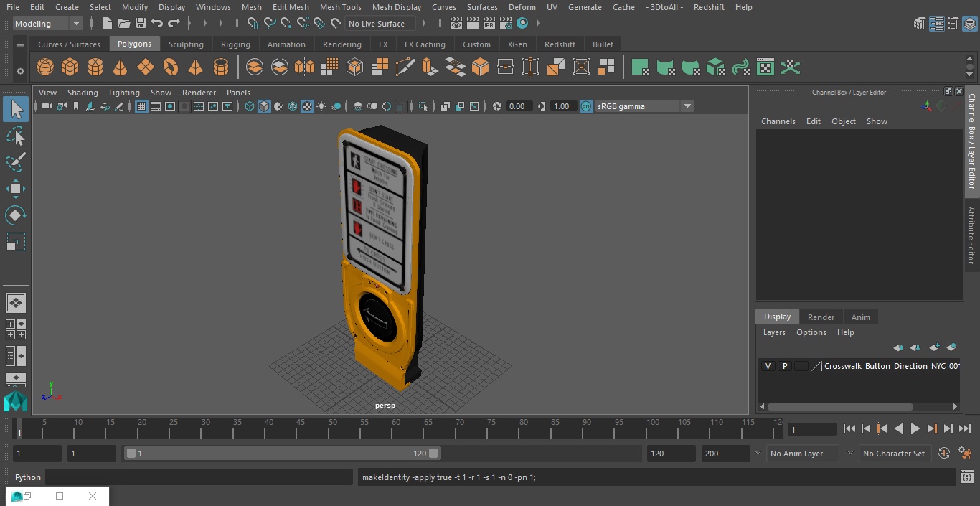Click No Live Surface field
980x506 pixels.
click(380, 24)
